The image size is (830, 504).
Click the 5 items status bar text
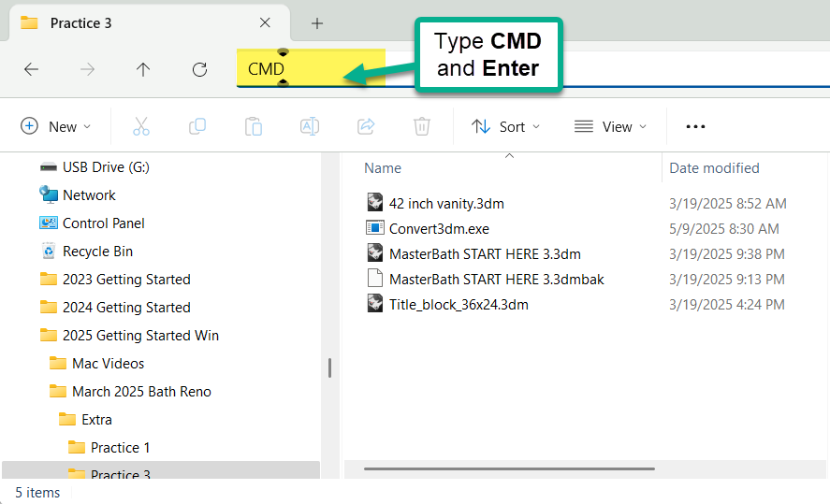pos(37,493)
